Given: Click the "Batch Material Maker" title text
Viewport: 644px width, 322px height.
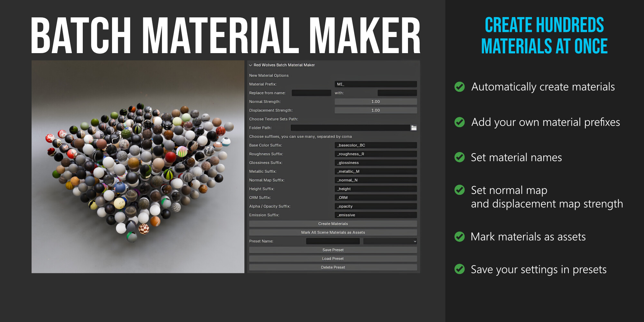Looking at the screenshot, I should (226, 35).
